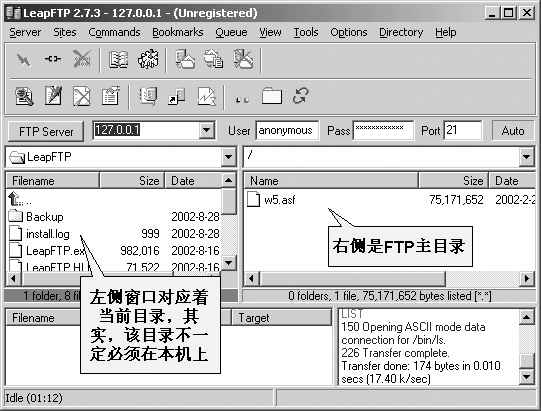Click the FTP Server button
Screen dimensions: 541x411
[x=46, y=131]
